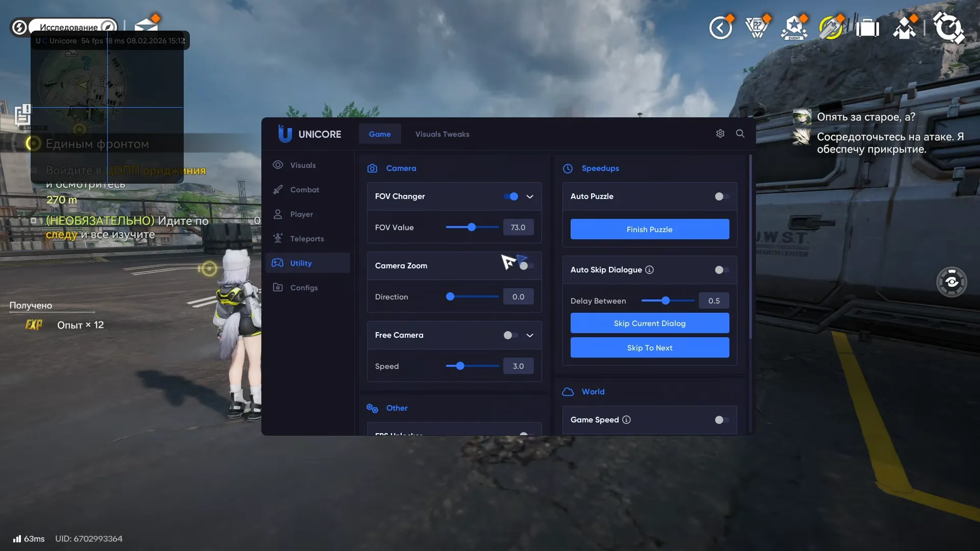Click the camera view eye icon on the right edge

[951, 282]
